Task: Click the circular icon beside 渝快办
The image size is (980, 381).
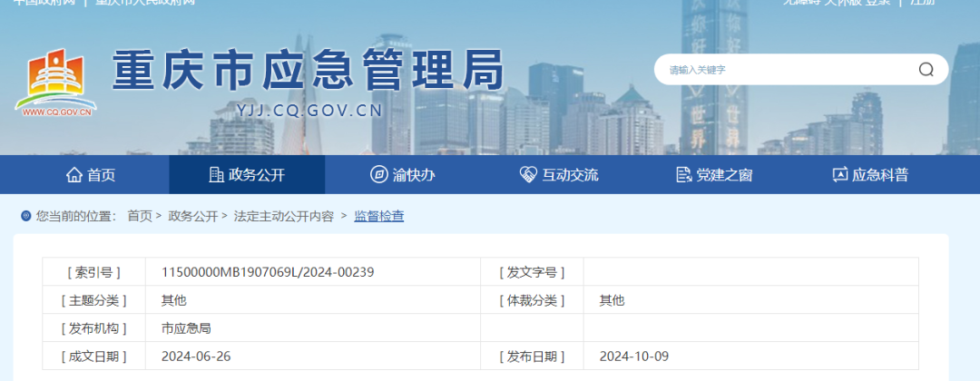Action: [x=378, y=175]
